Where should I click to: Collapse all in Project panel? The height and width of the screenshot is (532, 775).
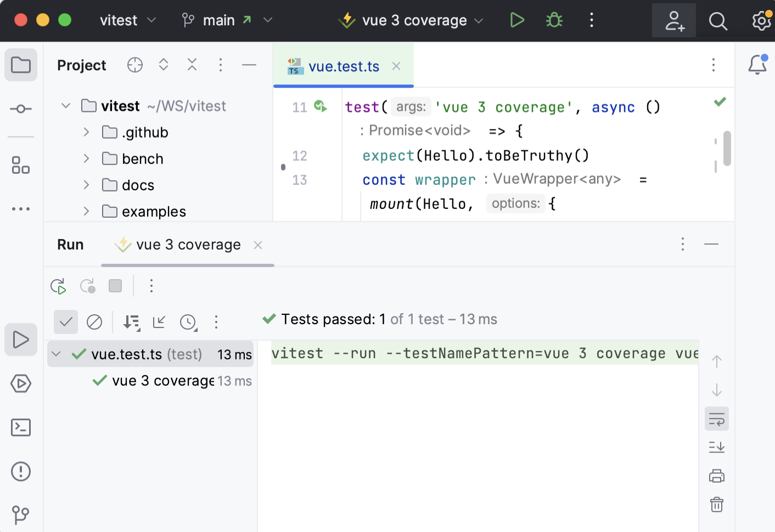(x=192, y=65)
